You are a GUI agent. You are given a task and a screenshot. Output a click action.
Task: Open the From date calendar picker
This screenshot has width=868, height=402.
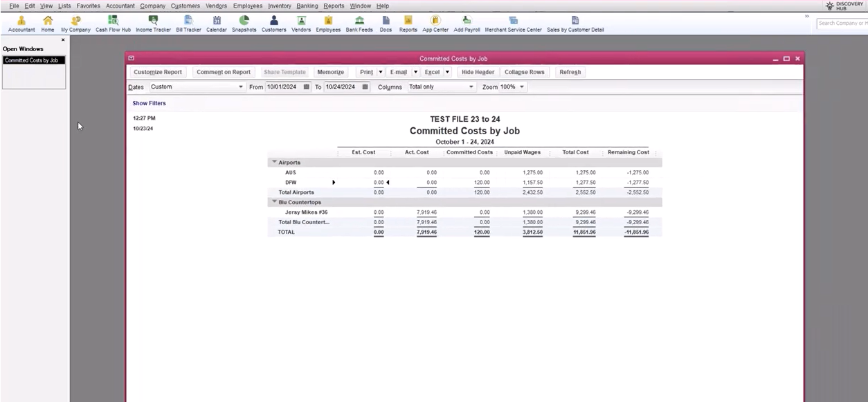[x=307, y=87]
